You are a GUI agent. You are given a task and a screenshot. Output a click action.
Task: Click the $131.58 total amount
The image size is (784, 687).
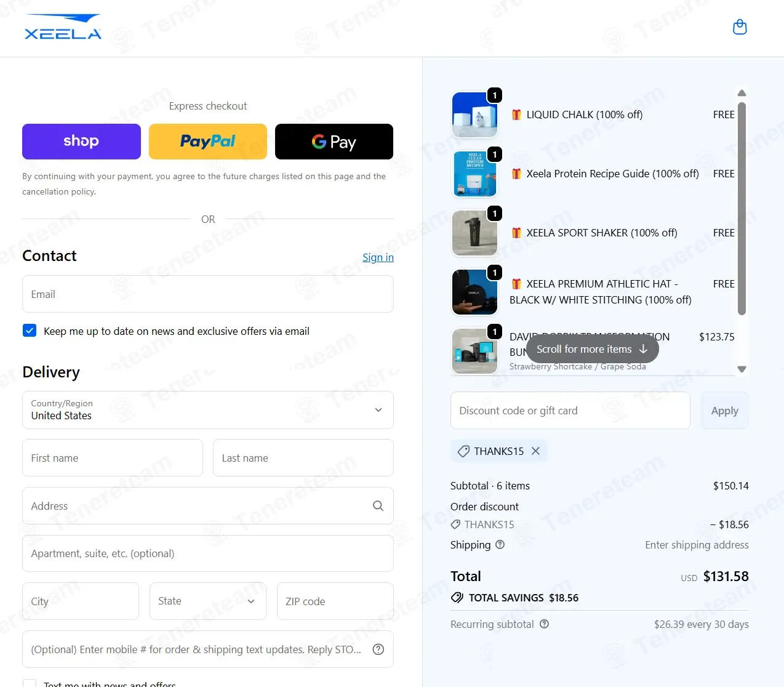point(726,576)
